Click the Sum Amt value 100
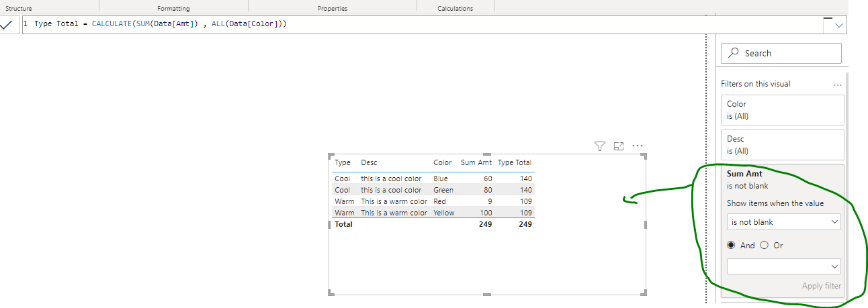This screenshot has height=308, width=868. (x=485, y=213)
